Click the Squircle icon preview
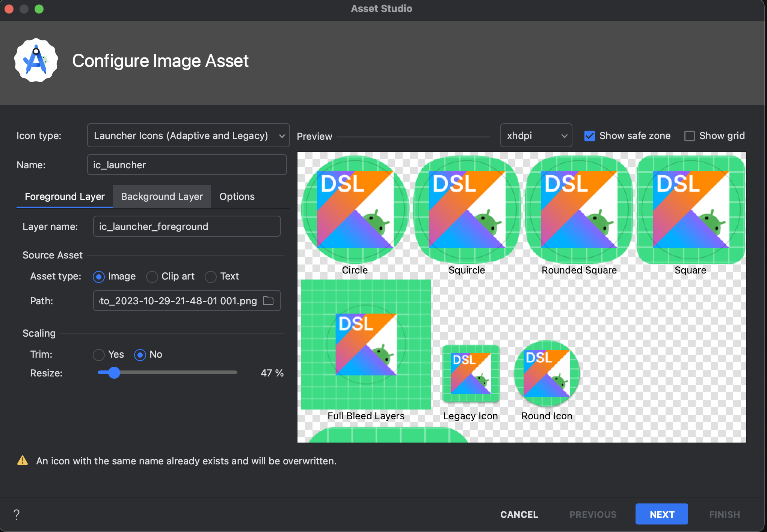 click(x=467, y=209)
